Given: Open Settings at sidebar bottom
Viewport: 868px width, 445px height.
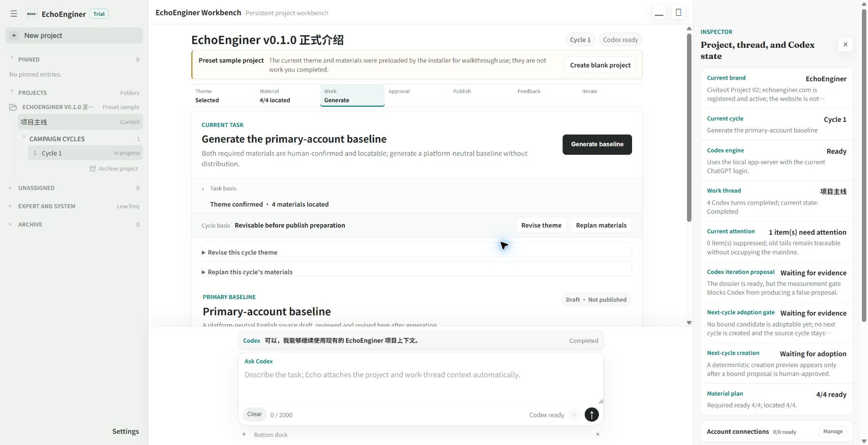Looking at the screenshot, I should (126, 431).
